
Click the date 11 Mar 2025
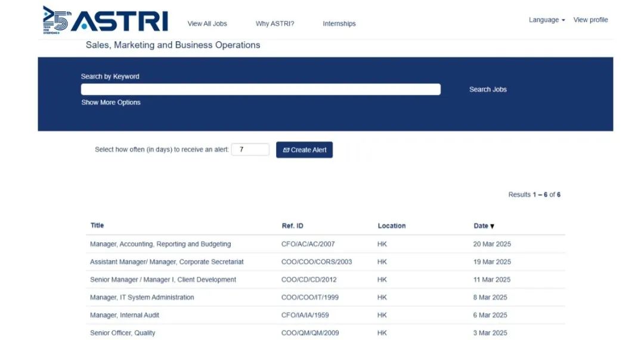[491, 280]
